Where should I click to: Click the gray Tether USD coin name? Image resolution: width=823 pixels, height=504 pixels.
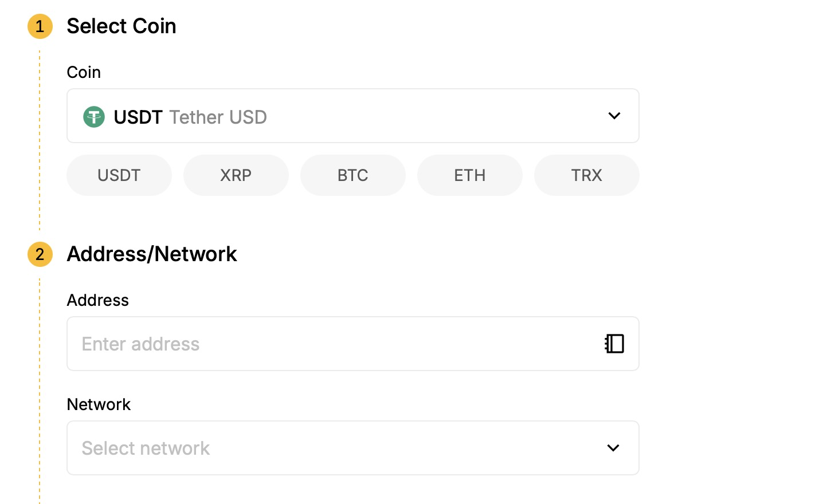pos(218,117)
